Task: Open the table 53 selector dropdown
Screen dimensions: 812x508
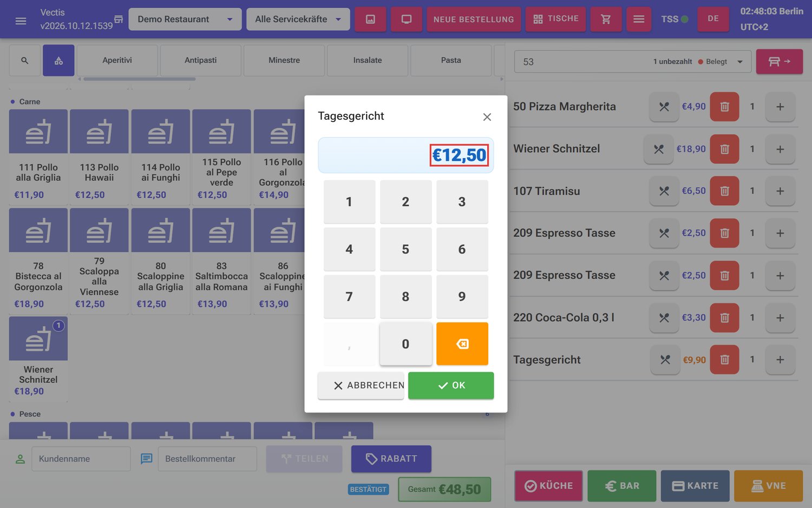Action: (632, 62)
